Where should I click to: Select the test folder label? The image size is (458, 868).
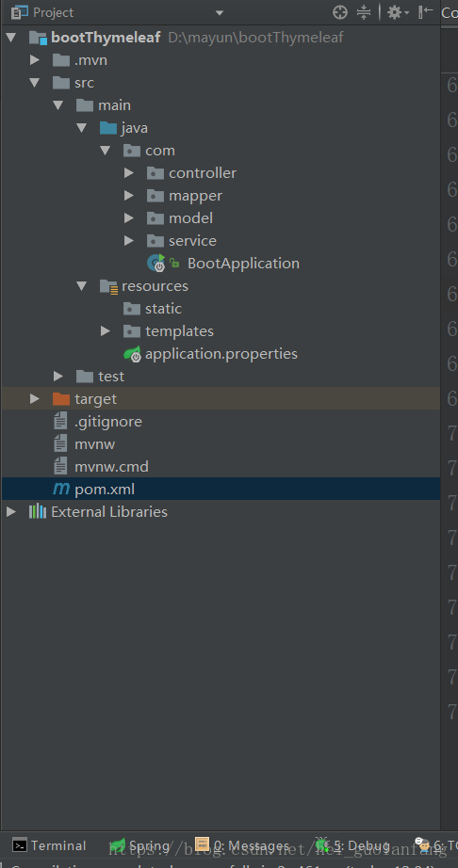click(111, 377)
